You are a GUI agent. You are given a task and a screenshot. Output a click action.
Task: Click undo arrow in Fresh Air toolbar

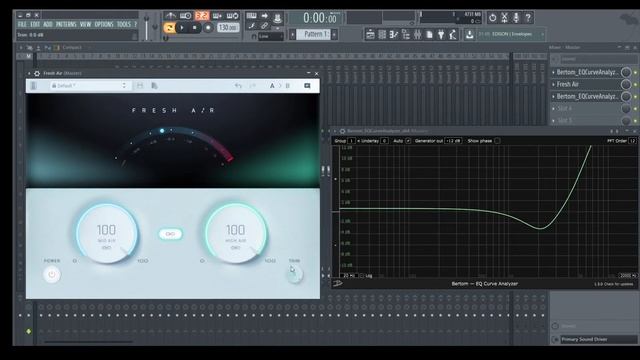click(238, 86)
